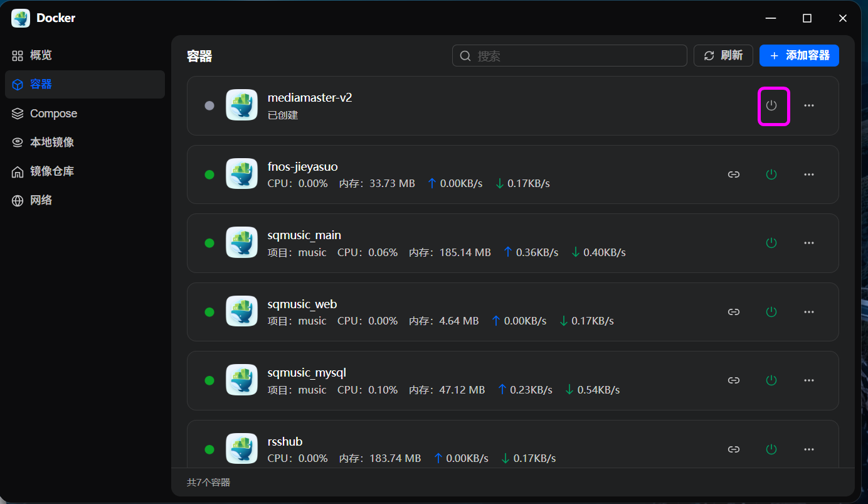Image resolution: width=868 pixels, height=504 pixels.
Task: Click the 185.14 MB memory value
Action: point(465,252)
